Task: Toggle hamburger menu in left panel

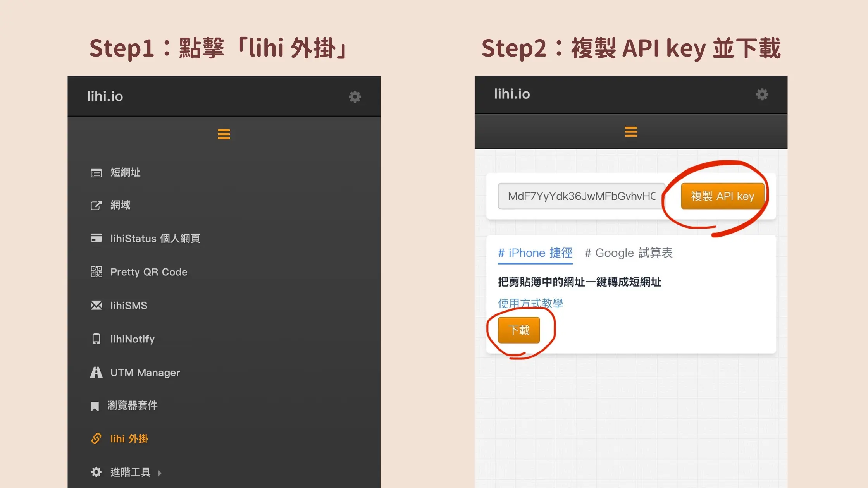Action: tap(224, 134)
